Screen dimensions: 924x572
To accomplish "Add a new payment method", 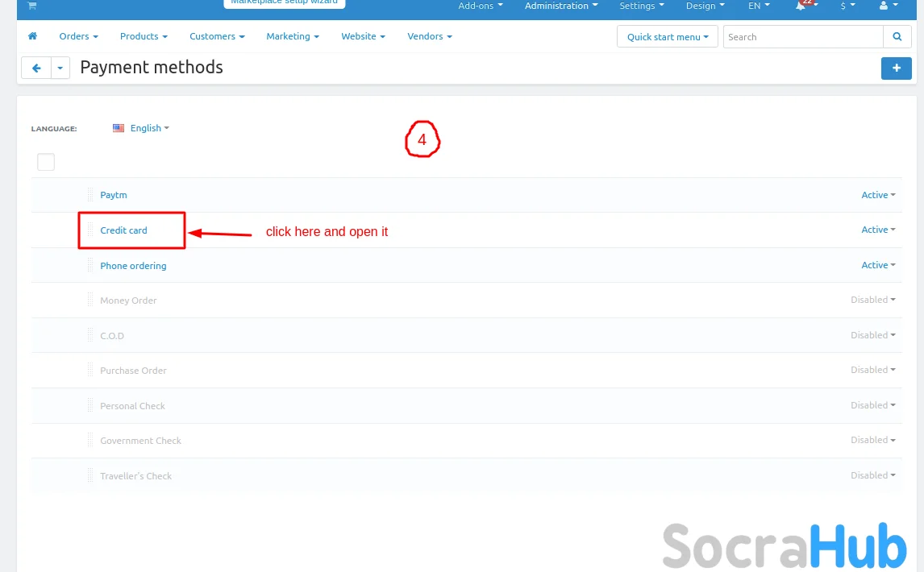I will point(897,68).
